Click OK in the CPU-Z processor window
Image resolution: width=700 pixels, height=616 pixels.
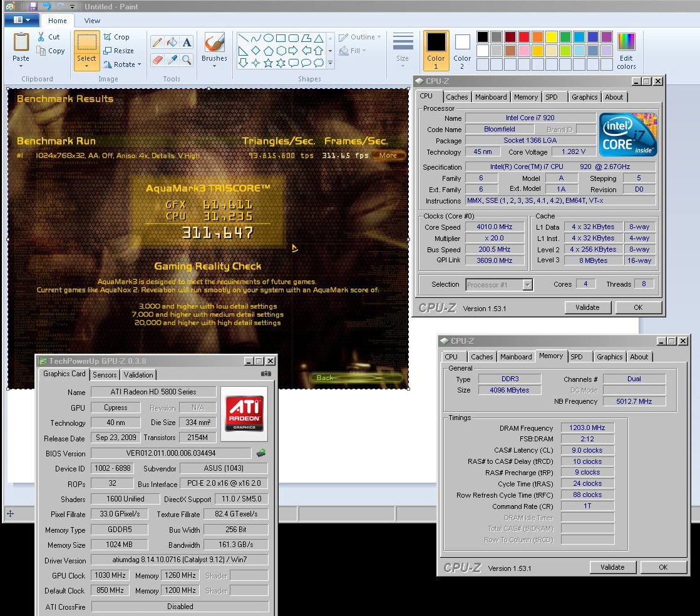click(639, 307)
